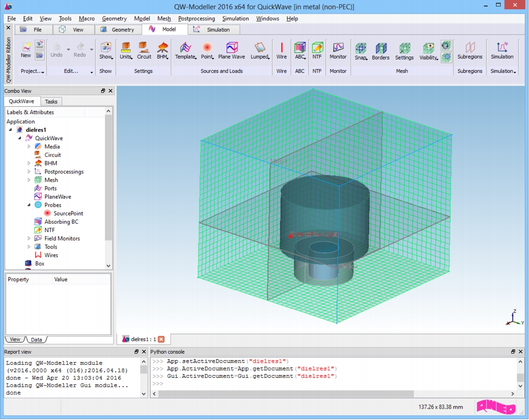Image resolution: width=529 pixels, height=420 pixels.
Task: Open the Postprocessing menu
Action: [x=197, y=19]
